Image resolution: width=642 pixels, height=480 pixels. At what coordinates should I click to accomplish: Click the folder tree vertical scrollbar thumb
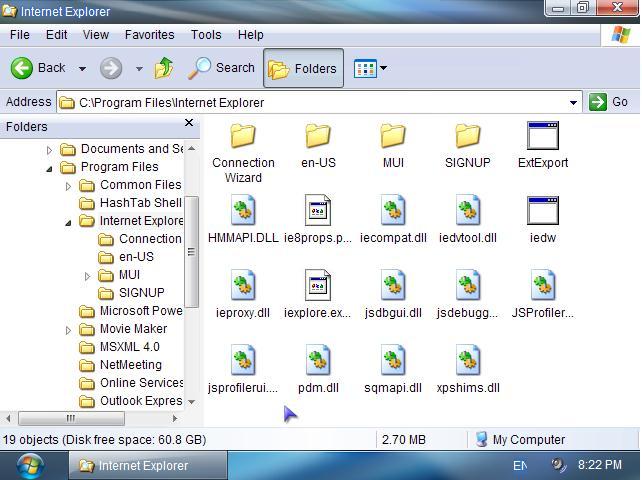(191, 252)
